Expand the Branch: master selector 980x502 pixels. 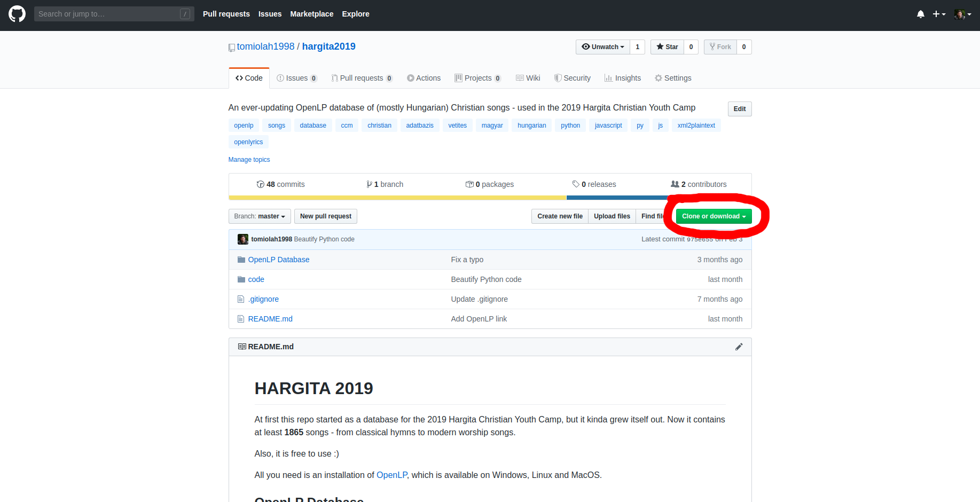(260, 216)
